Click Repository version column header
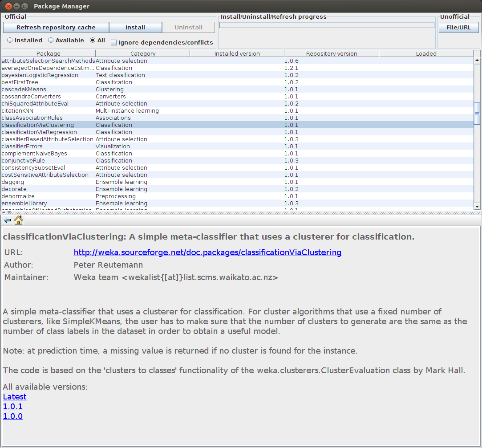The image size is (482, 448). (x=332, y=53)
